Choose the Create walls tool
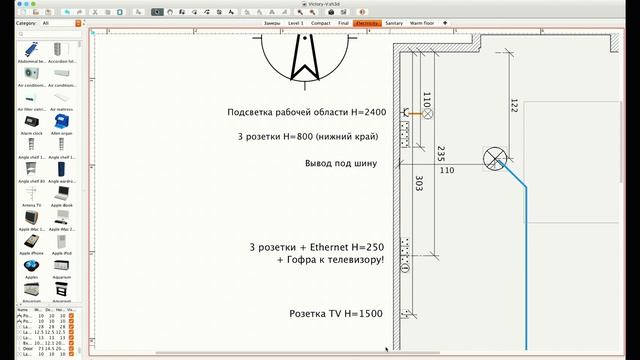The height and width of the screenshot is (360, 640). click(x=182, y=12)
